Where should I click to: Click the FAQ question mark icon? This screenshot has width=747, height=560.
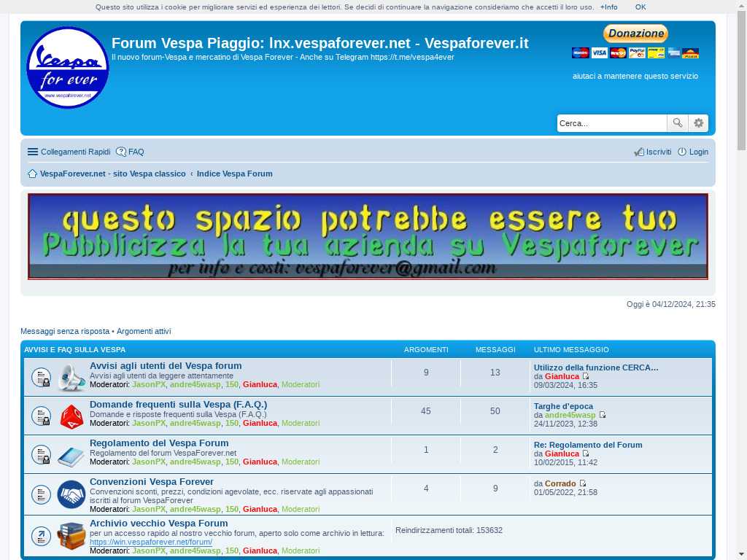coord(121,152)
